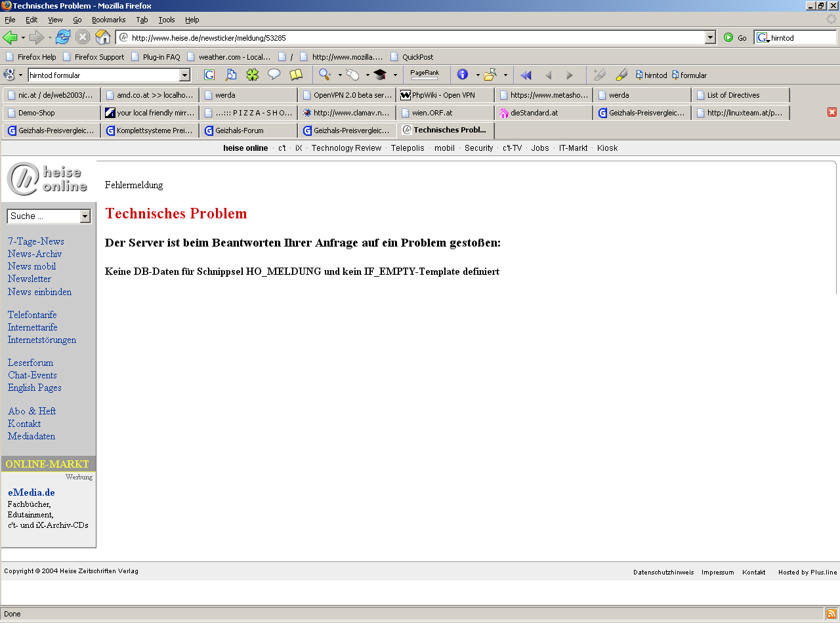Go to the Home page icon
This screenshot has width=840, height=623.
pos(103,37)
